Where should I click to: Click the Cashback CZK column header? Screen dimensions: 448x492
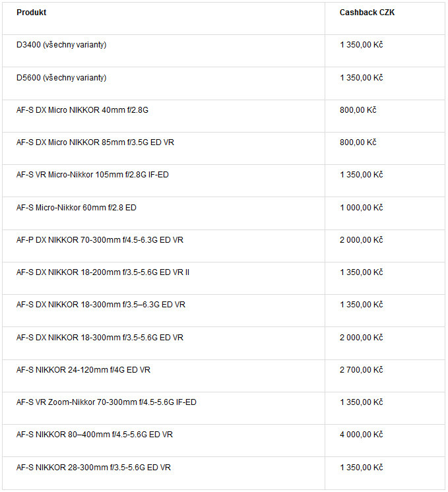367,13
